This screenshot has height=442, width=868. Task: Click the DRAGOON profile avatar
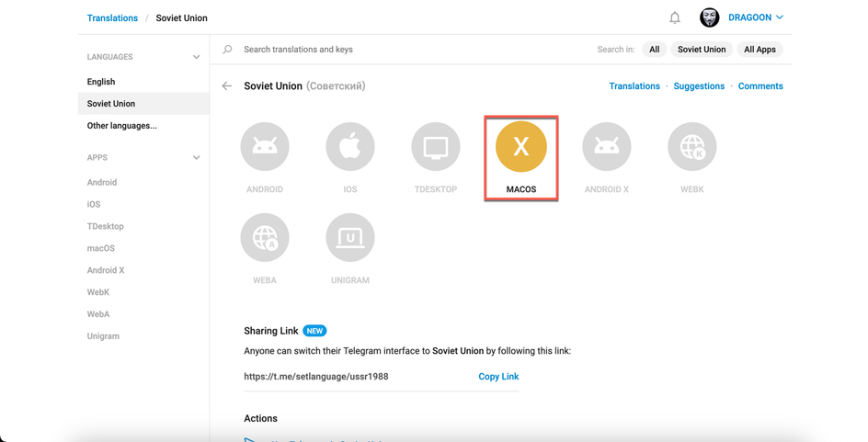(710, 17)
